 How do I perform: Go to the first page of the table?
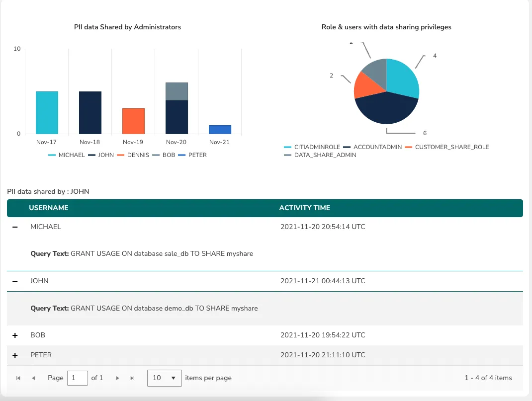click(x=18, y=378)
